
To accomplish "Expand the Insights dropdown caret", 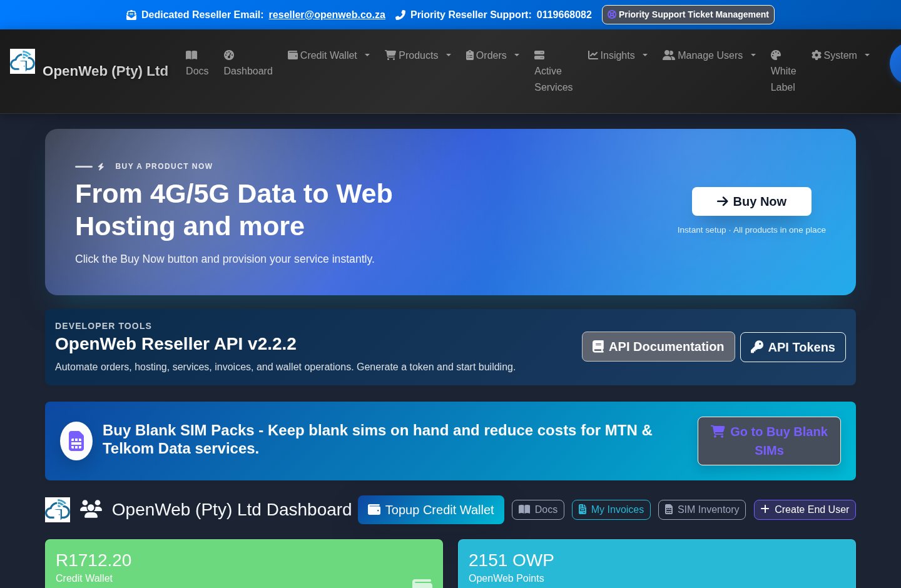I will 645,55.
